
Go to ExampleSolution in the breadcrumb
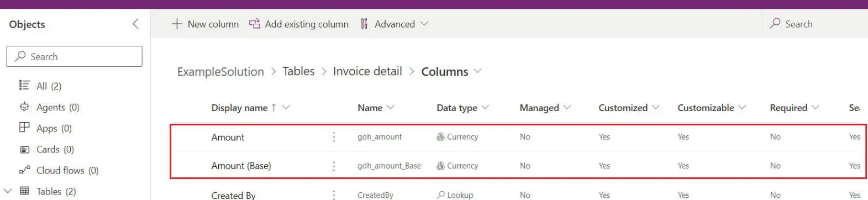[x=220, y=72]
